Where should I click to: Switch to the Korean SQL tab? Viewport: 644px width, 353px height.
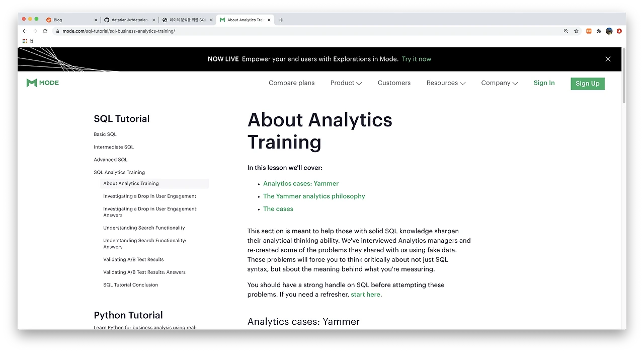pos(187,20)
